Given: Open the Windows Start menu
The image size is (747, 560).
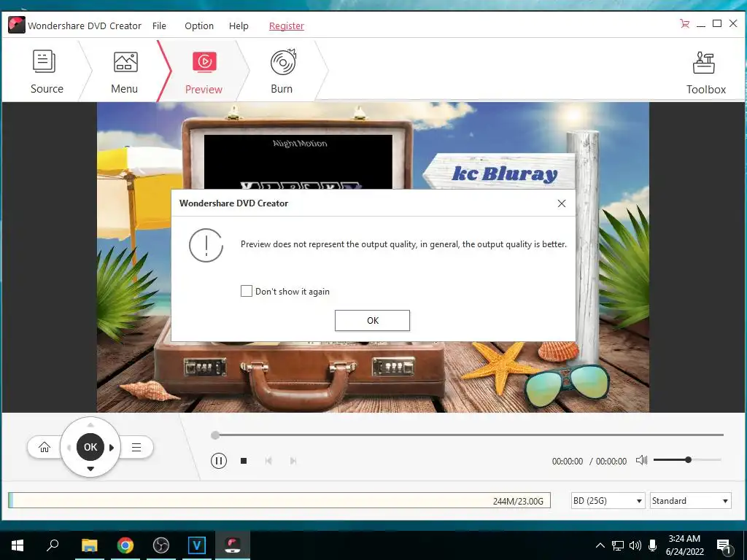Looking at the screenshot, I should pyautogui.click(x=18, y=545).
